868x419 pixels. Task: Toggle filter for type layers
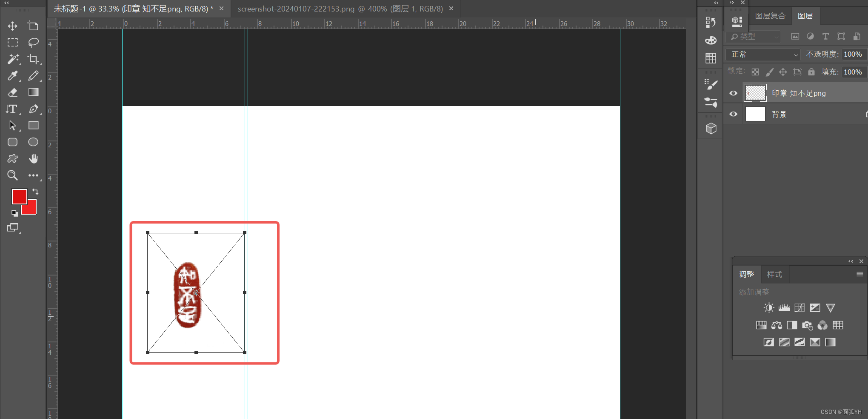click(x=825, y=36)
